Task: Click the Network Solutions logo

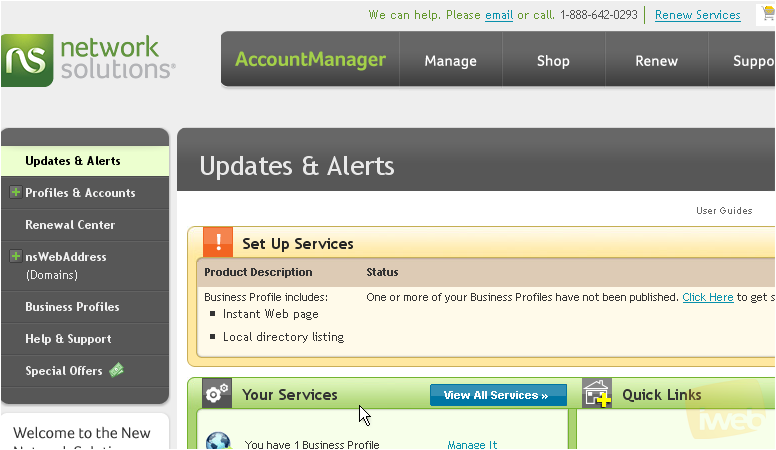Action: (88, 60)
